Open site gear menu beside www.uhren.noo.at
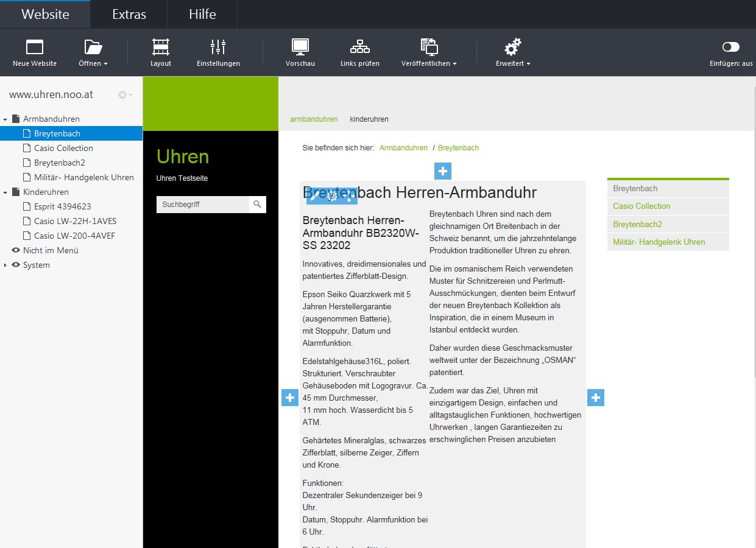 pos(125,95)
